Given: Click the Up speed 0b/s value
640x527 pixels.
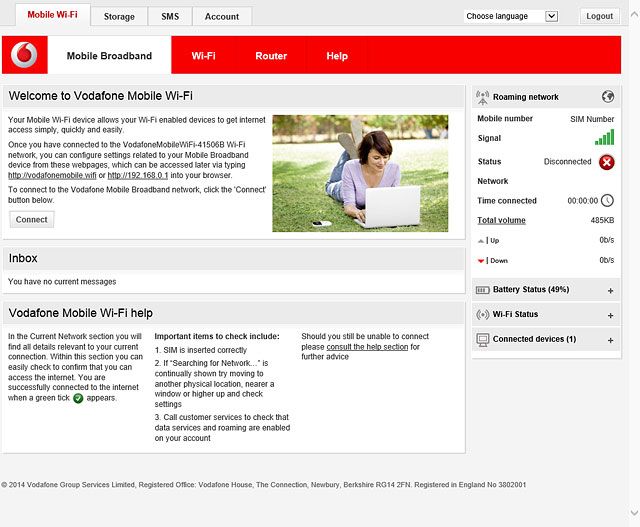Looking at the screenshot, I should [607, 240].
